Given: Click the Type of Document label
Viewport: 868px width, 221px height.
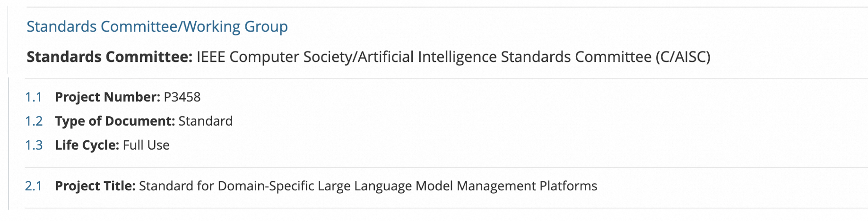Looking at the screenshot, I should point(115,121).
